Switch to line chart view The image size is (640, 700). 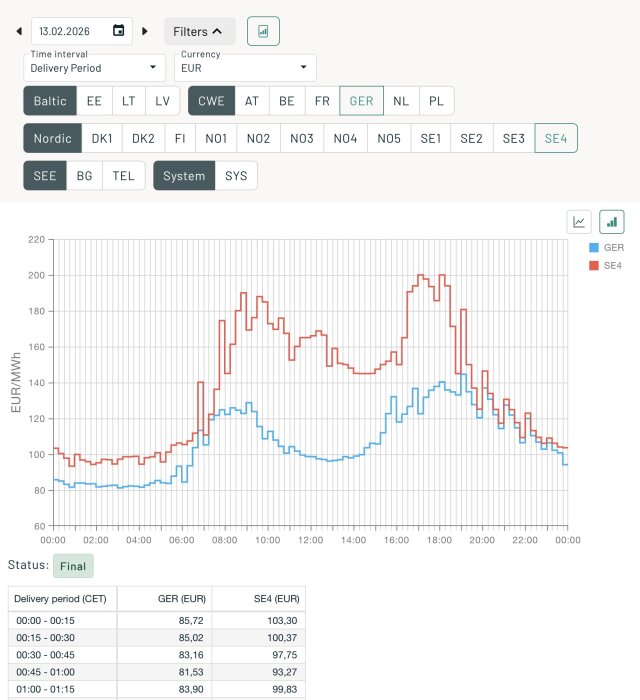coord(579,222)
